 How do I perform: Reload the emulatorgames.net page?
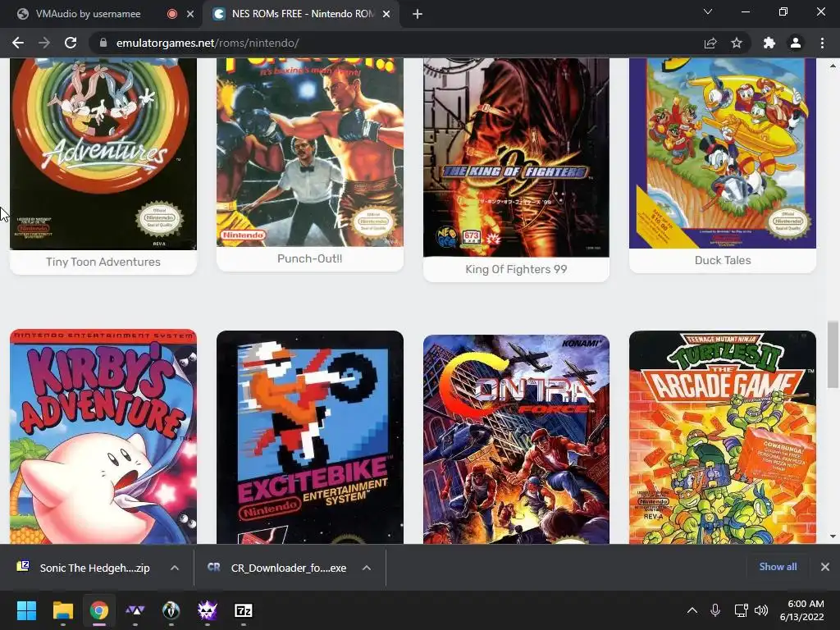(71, 43)
